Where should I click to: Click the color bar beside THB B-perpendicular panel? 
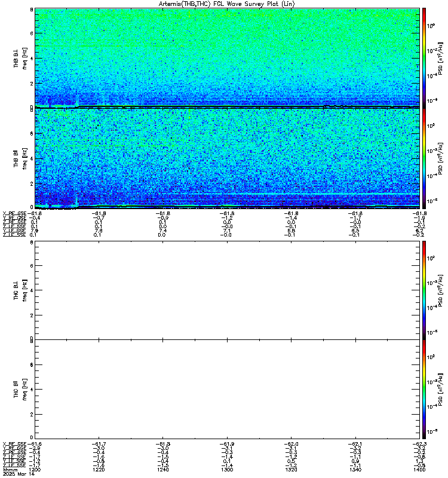pos(424,58)
